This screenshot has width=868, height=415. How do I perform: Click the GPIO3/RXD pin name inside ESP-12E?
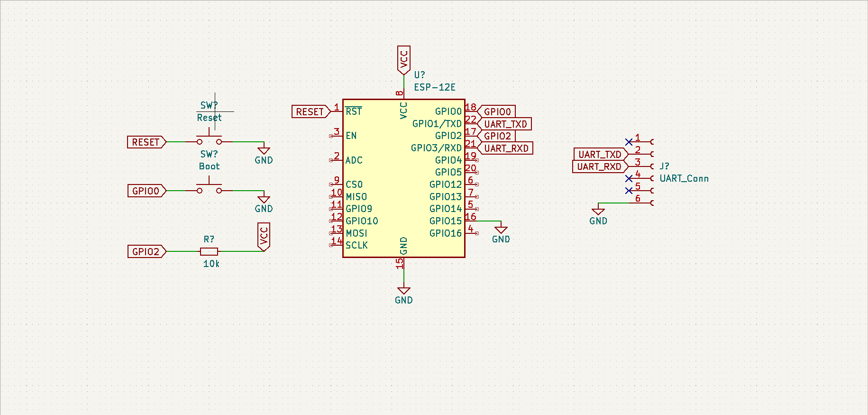point(437,148)
